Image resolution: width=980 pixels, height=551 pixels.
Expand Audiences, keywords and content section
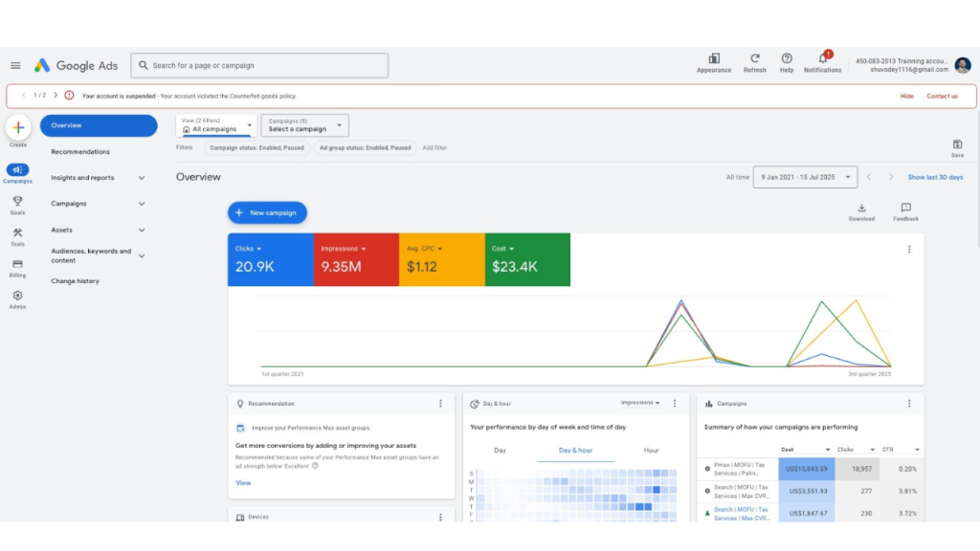[x=142, y=256]
